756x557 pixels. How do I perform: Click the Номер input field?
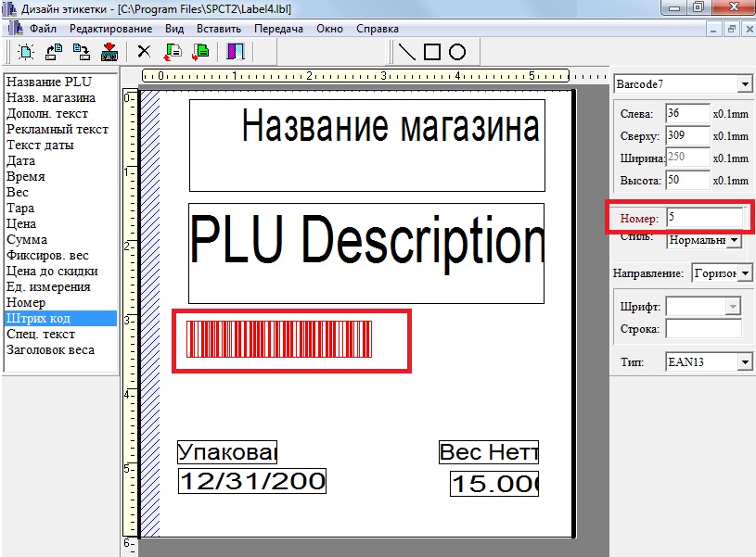click(x=704, y=218)
